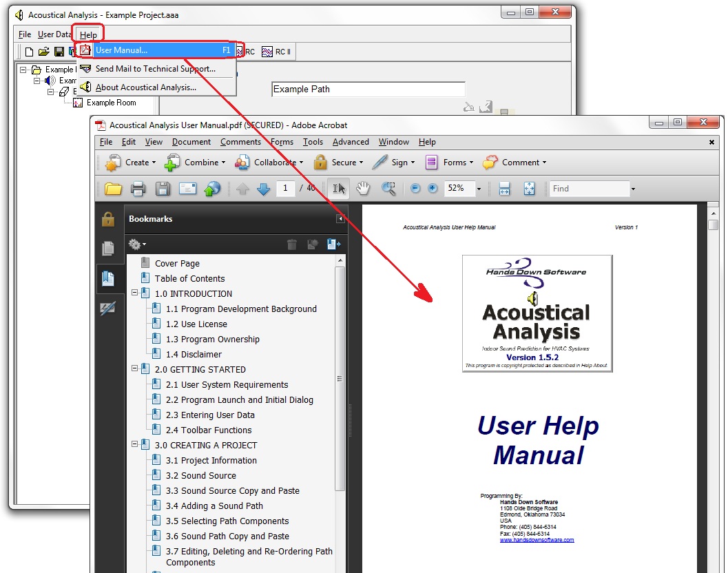The height and width of the screenshot is (573, 728).
Task: Click the Save floppy icon in Acrobat toolbar
Action: 163,189
